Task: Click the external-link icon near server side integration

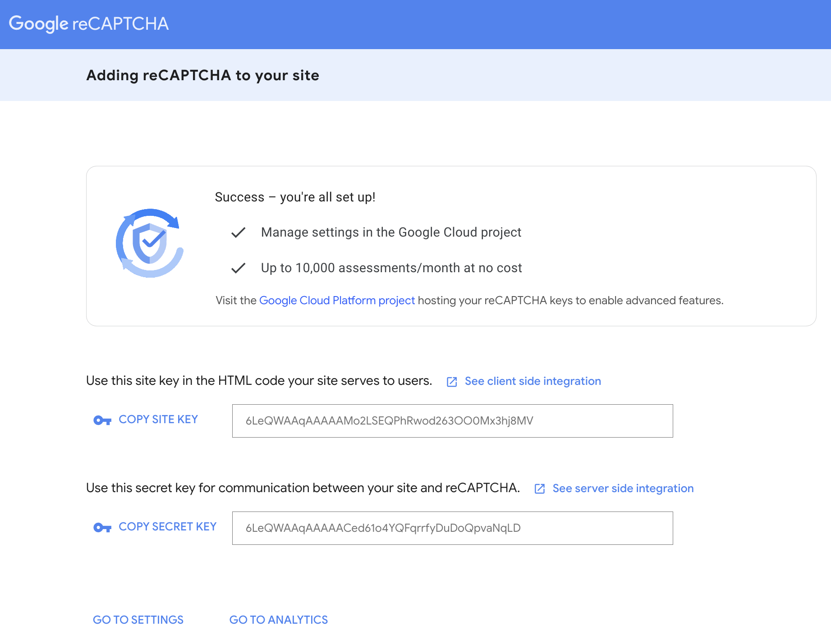Action: [540, 489]
